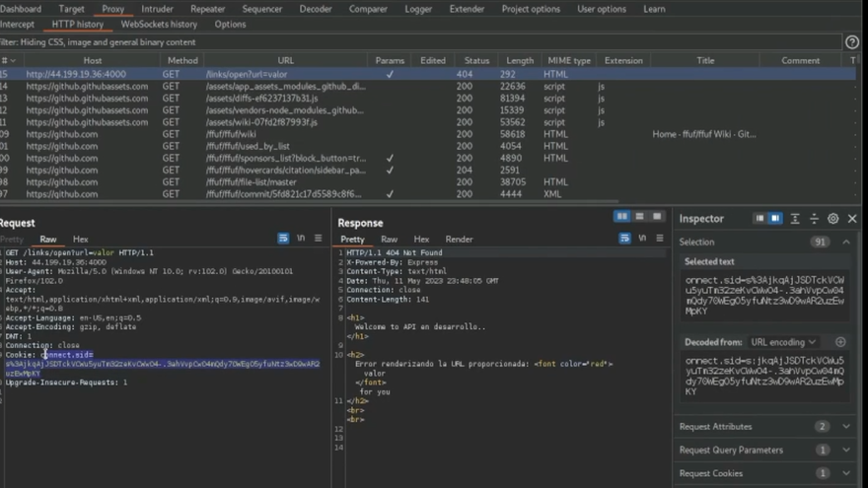868x488 pixels.
Task: Collapse the Selection section
Action: click(846, 243)
